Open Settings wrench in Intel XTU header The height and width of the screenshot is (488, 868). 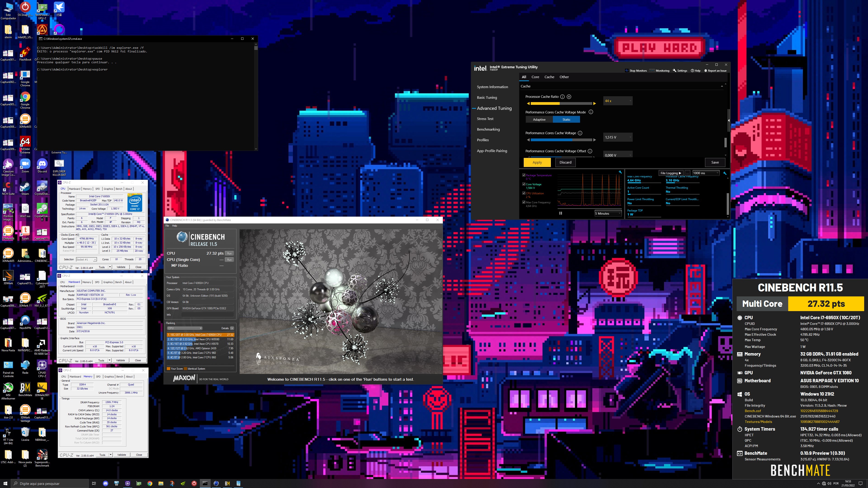tap(680, 71)
